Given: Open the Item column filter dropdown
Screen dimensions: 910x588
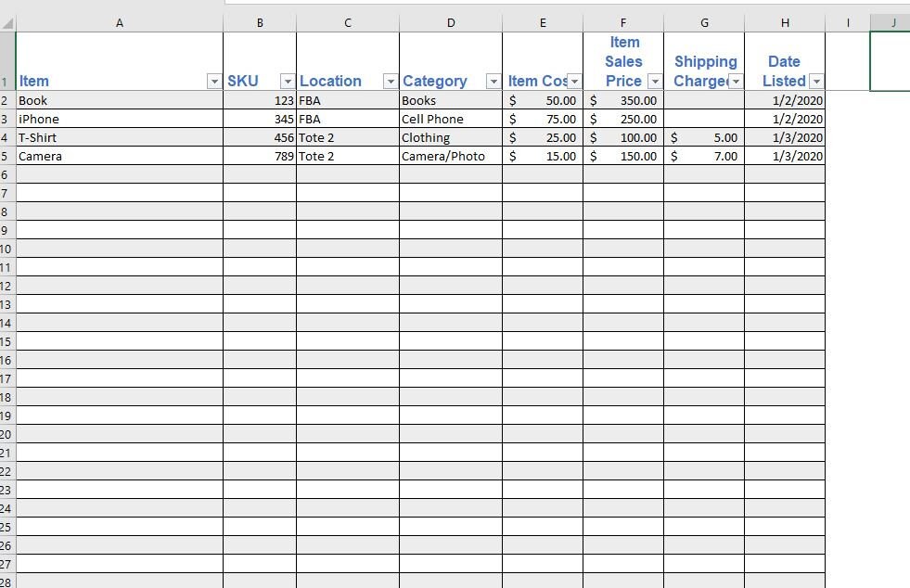Looking at the screenshot, I should [x=214, y=81].
